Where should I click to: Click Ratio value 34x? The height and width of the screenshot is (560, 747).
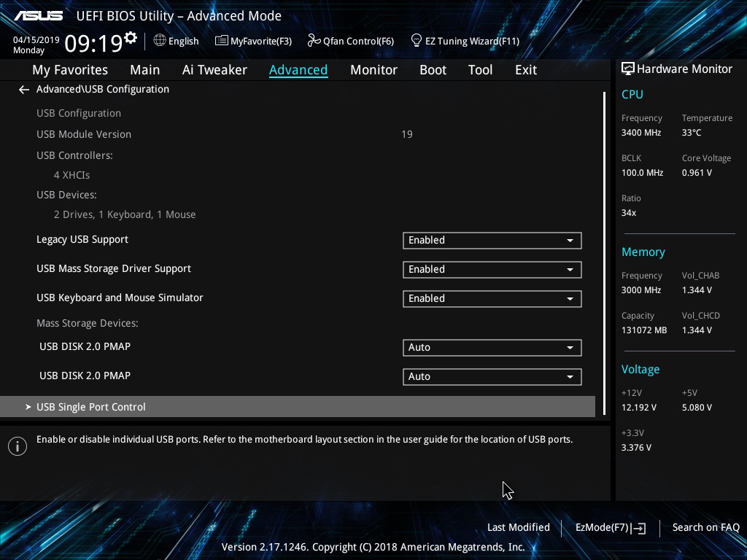click(629, 213)
